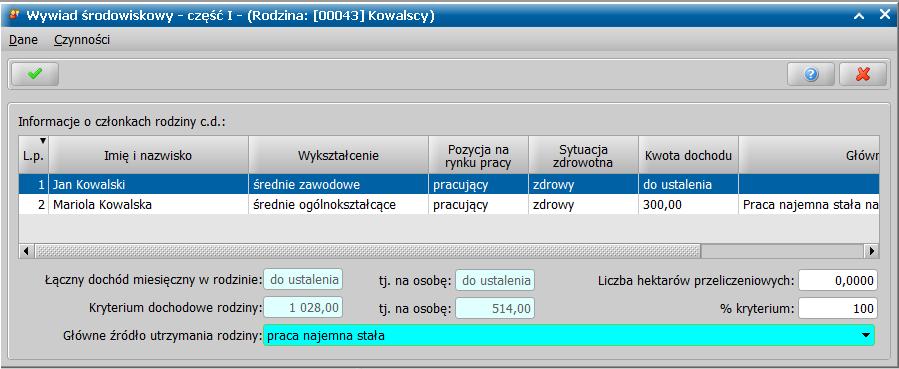The height and width of the screenshot is (369, 899).
Task: Click cell średnie ogólnokształcące
Action: [338, 205]
